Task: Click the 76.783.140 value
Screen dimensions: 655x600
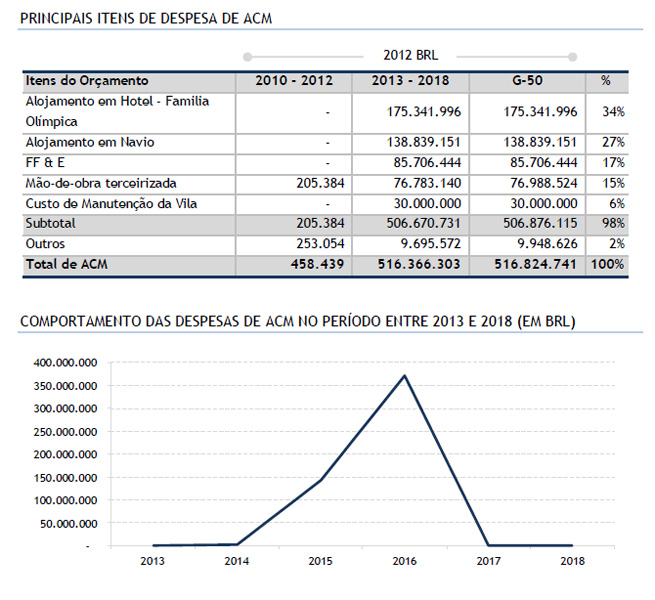Action: pyautogui.click(x=427, y=183)
